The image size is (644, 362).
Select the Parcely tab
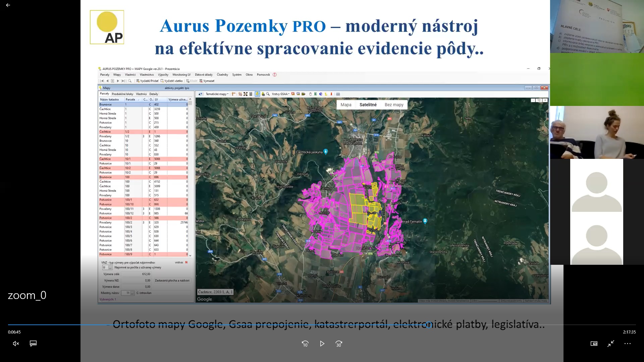[x=104, y=94]
